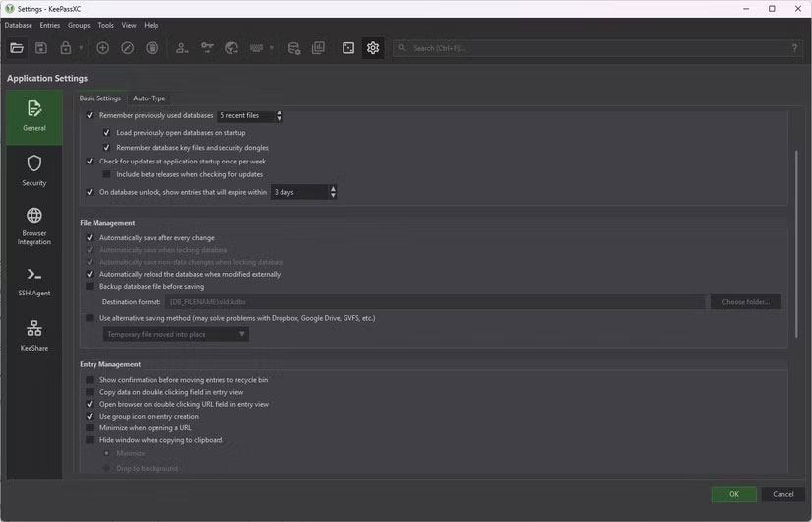The width and height of the screenshot is (812, 522).
Task: Click the add new entry icon
Action: pyautogui.click(x=102, y=48)
